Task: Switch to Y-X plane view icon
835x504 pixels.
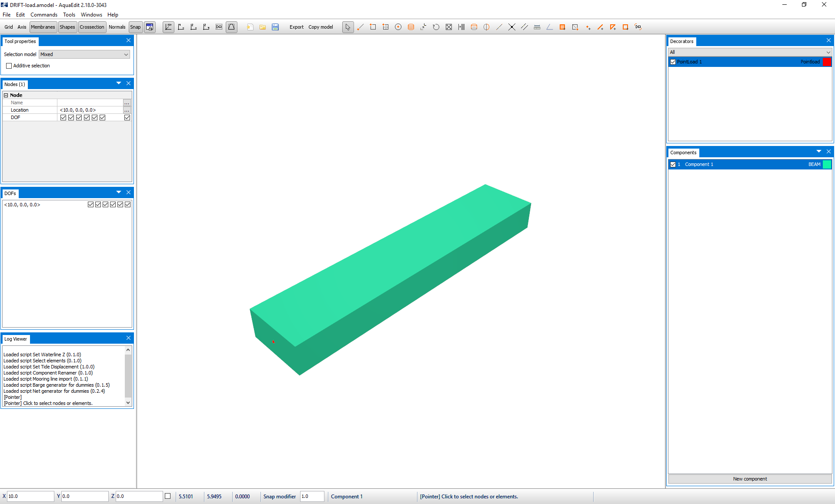Action: 181,27
